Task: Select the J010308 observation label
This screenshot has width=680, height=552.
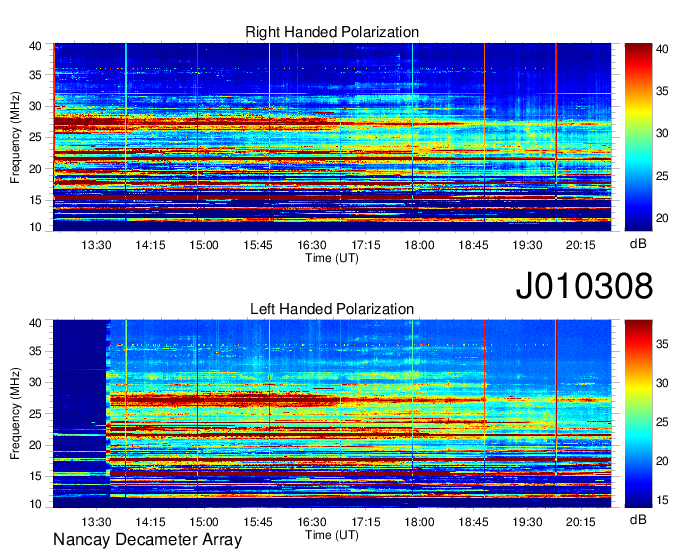Action: tap(584, 285)
